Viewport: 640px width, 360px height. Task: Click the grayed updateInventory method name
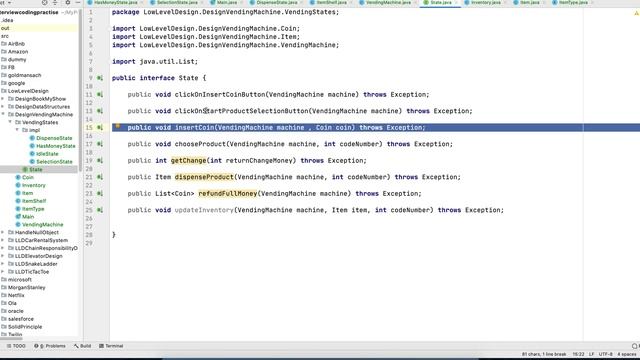[x=204, y=210]
